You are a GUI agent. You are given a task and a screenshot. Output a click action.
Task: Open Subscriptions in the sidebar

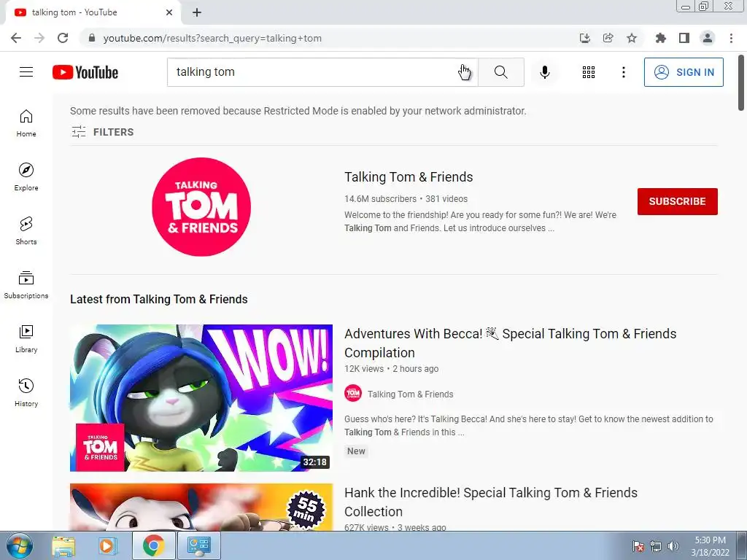[x=26, y=285]
